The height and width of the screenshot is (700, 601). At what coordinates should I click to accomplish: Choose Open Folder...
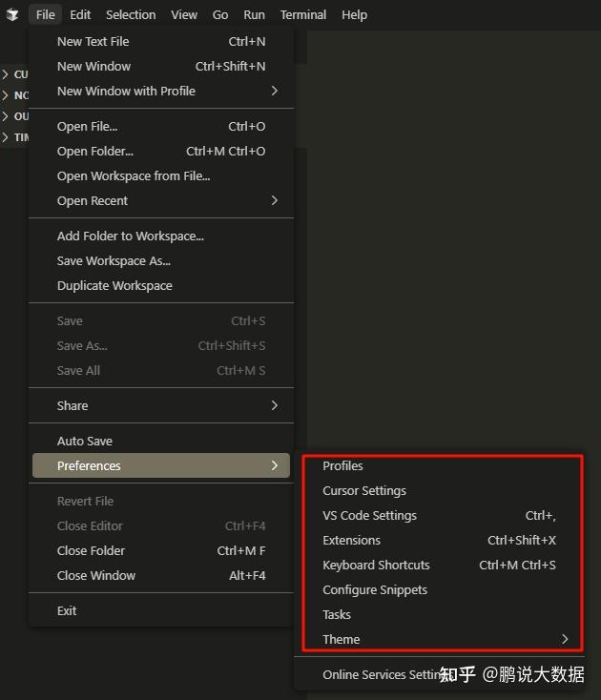95,152
